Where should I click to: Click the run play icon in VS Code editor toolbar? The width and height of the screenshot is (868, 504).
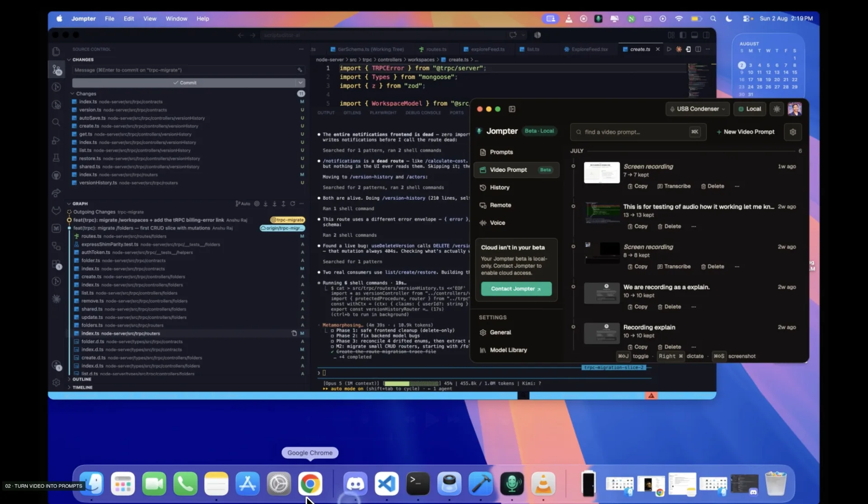[669, 49]
